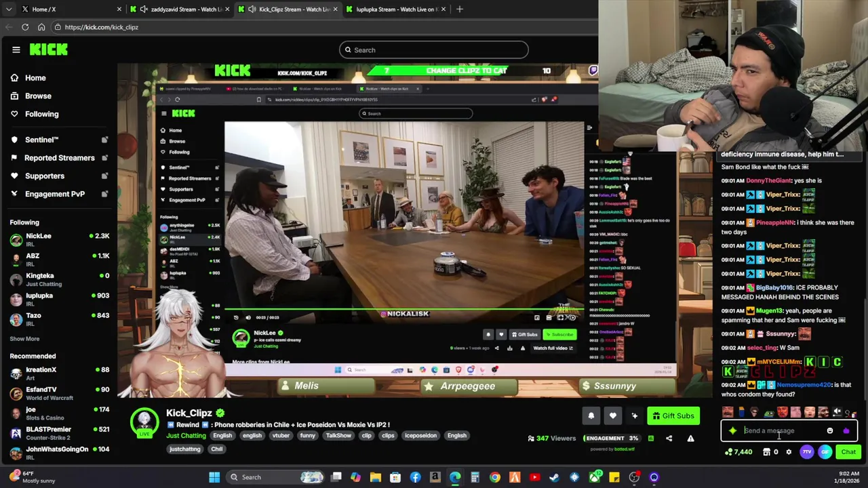Open the Kick hamburger sidebar menu
868x488 pixels.
click(16, 49)
